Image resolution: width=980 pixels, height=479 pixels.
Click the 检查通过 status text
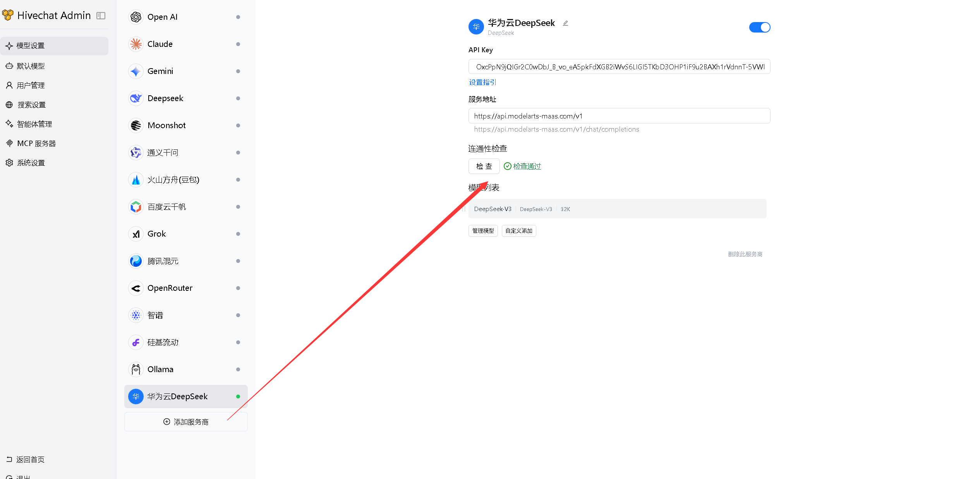[x=527, y=166]
